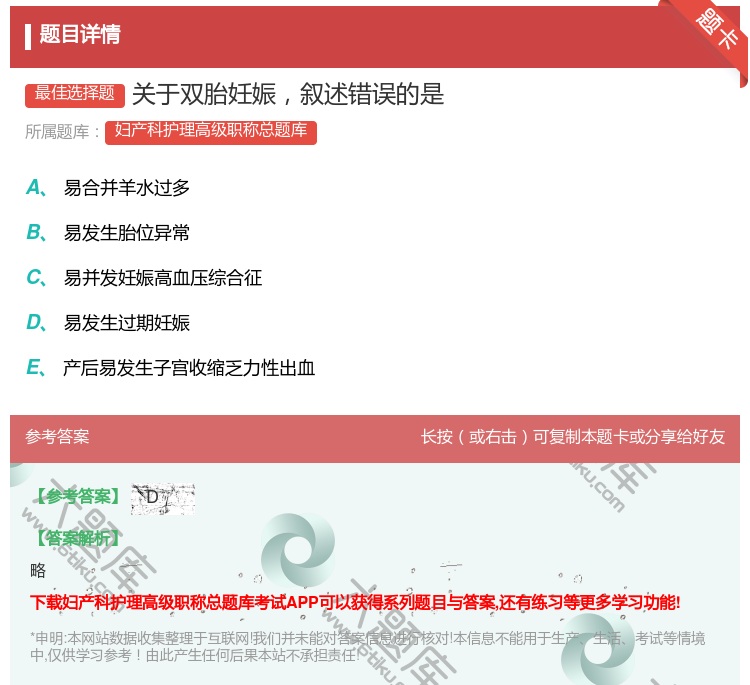Open the red 下载妇产科护理高级职称总题库考试APP link
This screenshot has width=750, height=685.
pyautogui.click(x=355, y=602)
